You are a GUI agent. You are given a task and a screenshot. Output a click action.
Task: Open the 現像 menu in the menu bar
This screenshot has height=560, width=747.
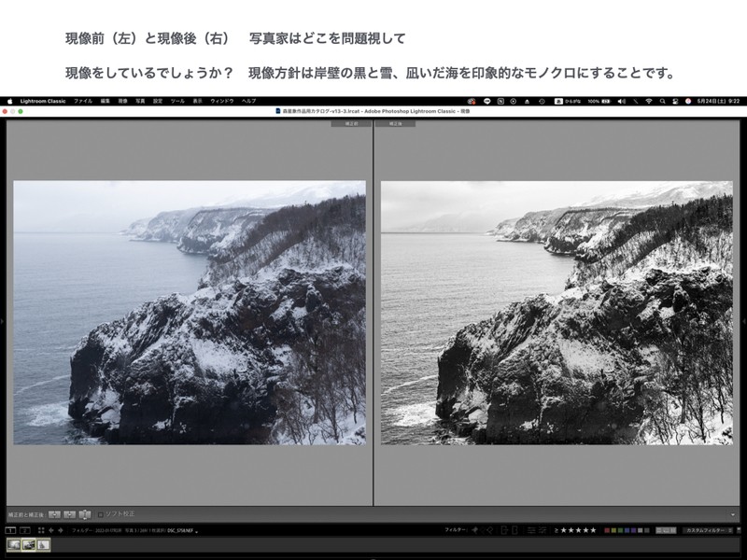point(122,100)
